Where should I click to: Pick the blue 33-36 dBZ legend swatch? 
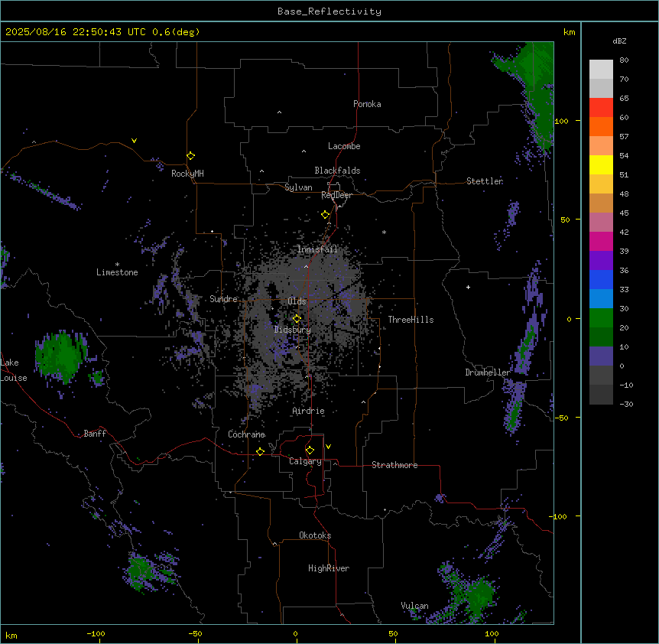pyautogui.click(x=601, y=279)
